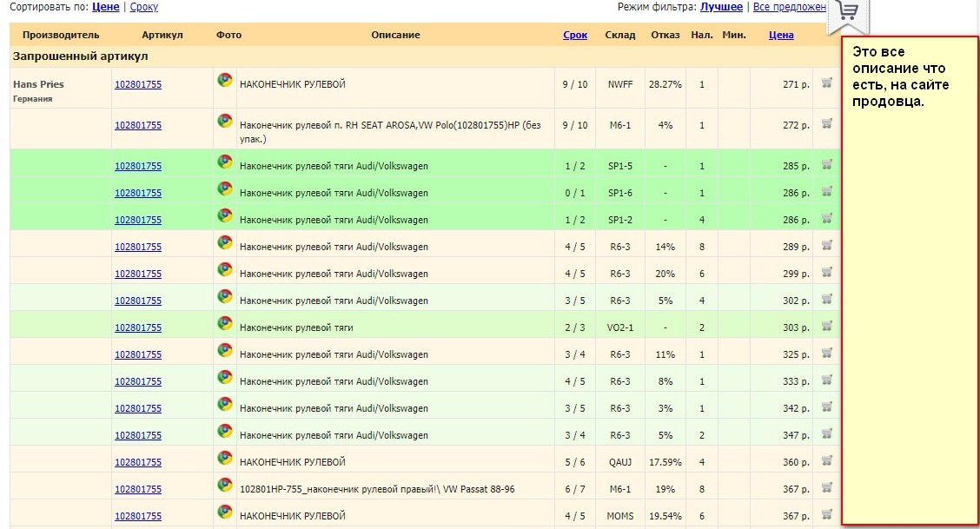Image resolution: width=980 pixels, height=529 pixels.
Task: Add the 289 р. item to cart
Action: (826, 246)
